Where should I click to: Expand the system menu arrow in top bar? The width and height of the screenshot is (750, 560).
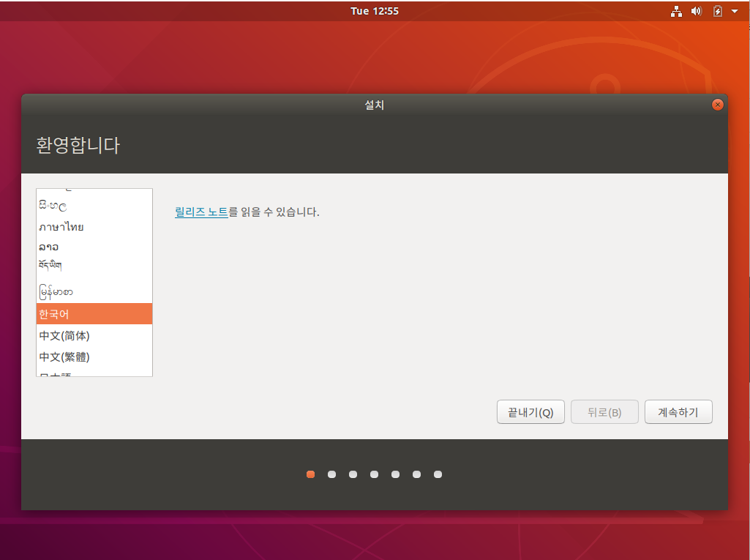pyautogui.click(x=734, y=11)
